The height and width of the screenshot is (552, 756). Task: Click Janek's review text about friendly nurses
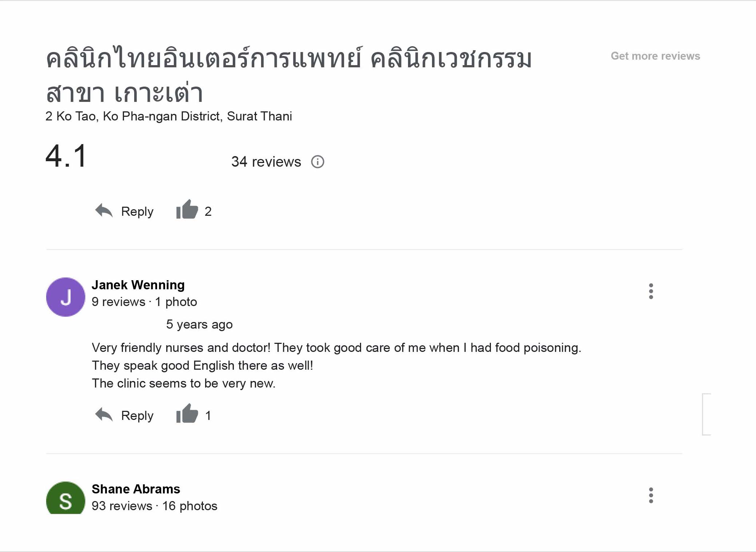[336, 365]
